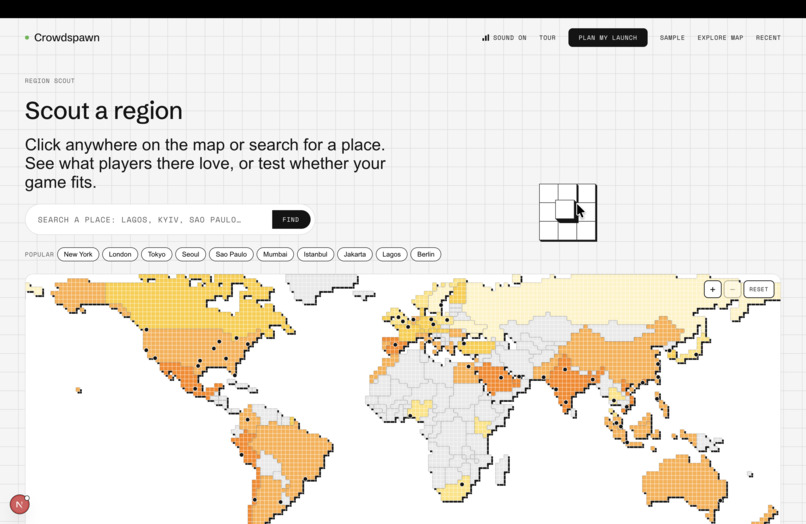Select the Berlin chip

426,254
